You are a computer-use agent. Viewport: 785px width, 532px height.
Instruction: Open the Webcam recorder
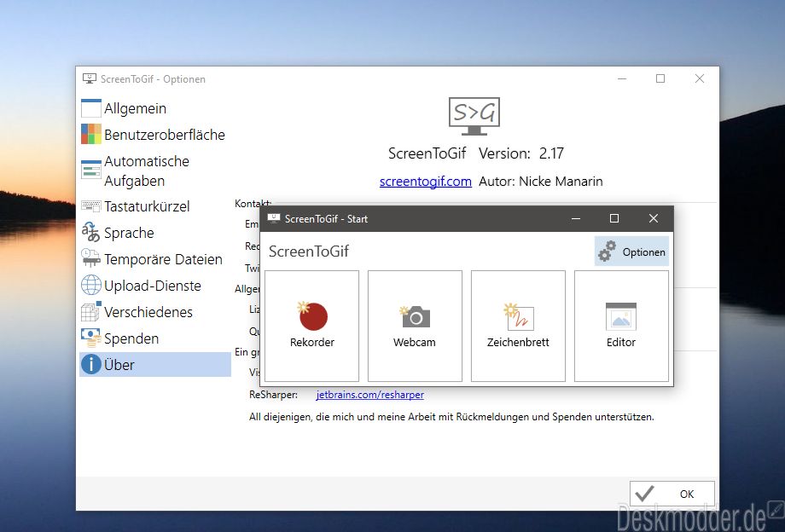(x=415, y=326)
